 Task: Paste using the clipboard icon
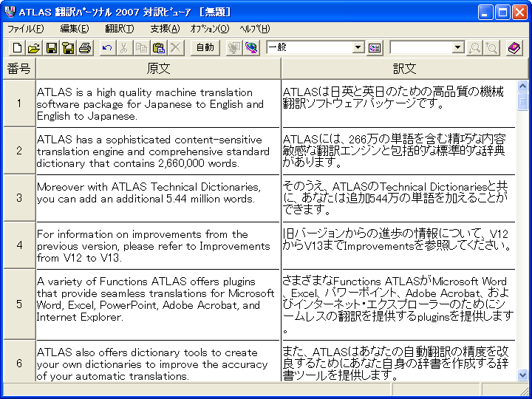click(x=158, y=48)
